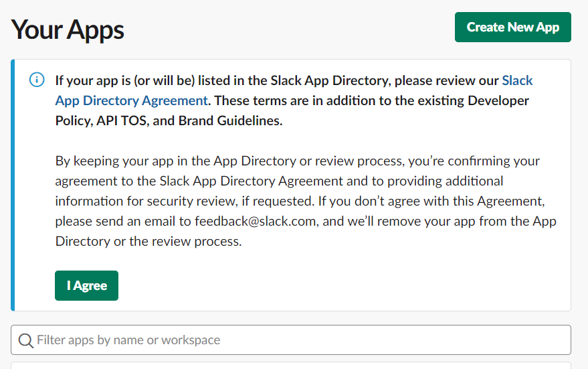Click the feedback@slack.com email text
Screen dimensions: 588x369
point(255,221)
